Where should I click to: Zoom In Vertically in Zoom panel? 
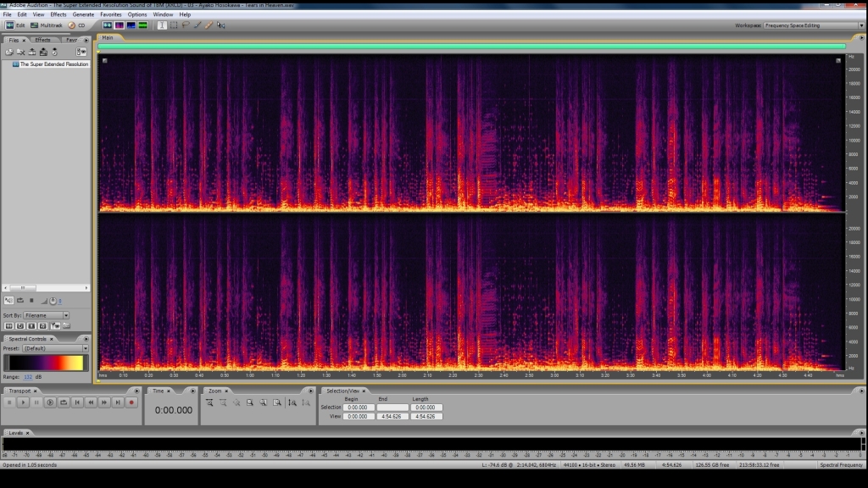(292, 402)
